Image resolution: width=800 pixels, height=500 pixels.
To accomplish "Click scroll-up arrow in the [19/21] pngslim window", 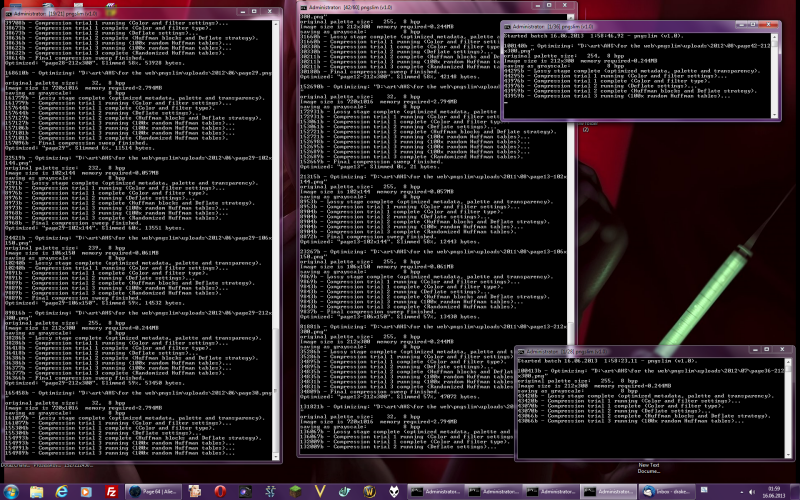I will tap(276, 24).
